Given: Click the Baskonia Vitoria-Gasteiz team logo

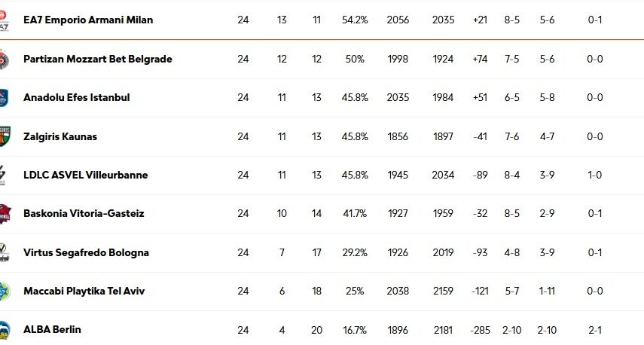Looking at the screenshot, I should pos(4,214).
